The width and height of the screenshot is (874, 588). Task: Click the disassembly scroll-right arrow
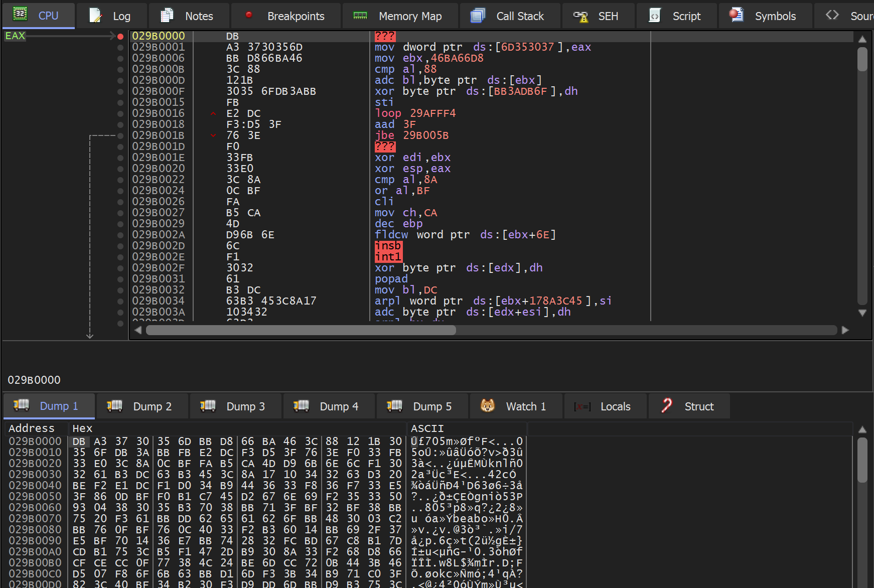[x=845, y=330]
